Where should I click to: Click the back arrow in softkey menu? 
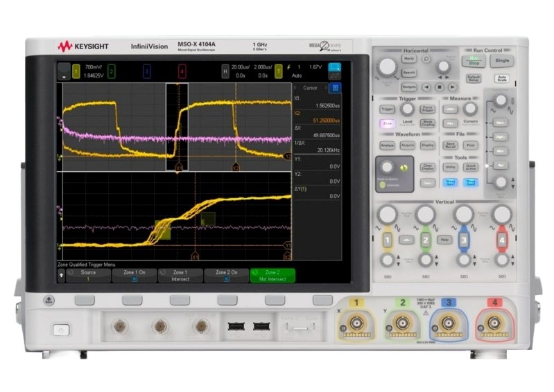point(60,275)
